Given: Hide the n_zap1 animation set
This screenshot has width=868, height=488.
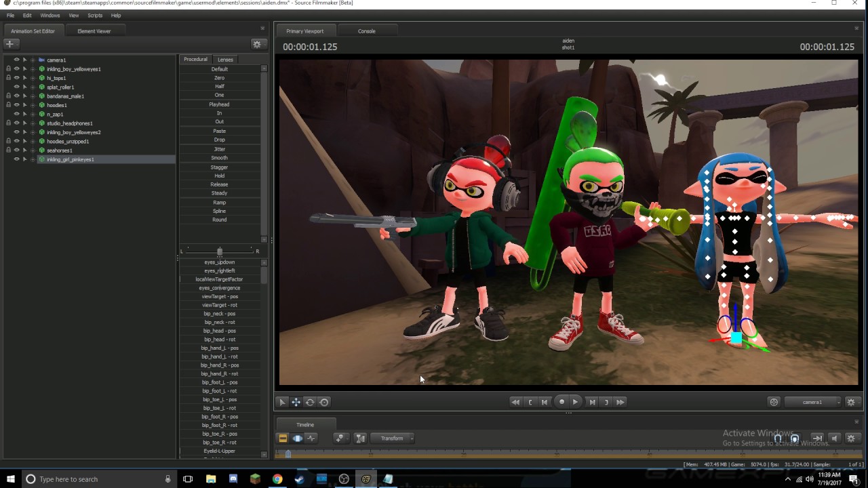Looking at the screenshot, I should click(16, 114).
